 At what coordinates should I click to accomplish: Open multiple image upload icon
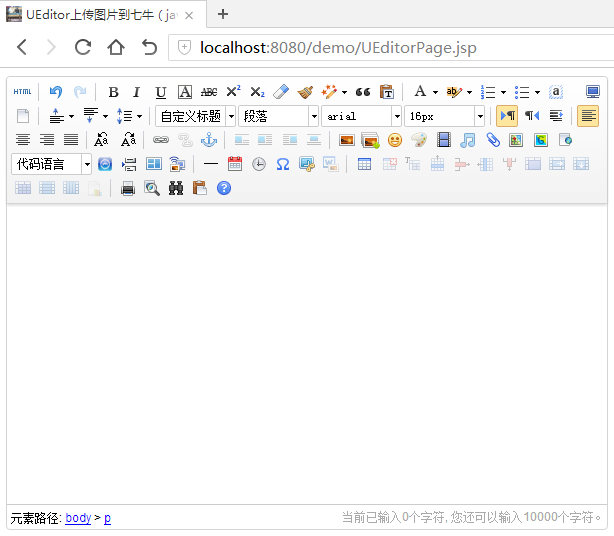370,140
